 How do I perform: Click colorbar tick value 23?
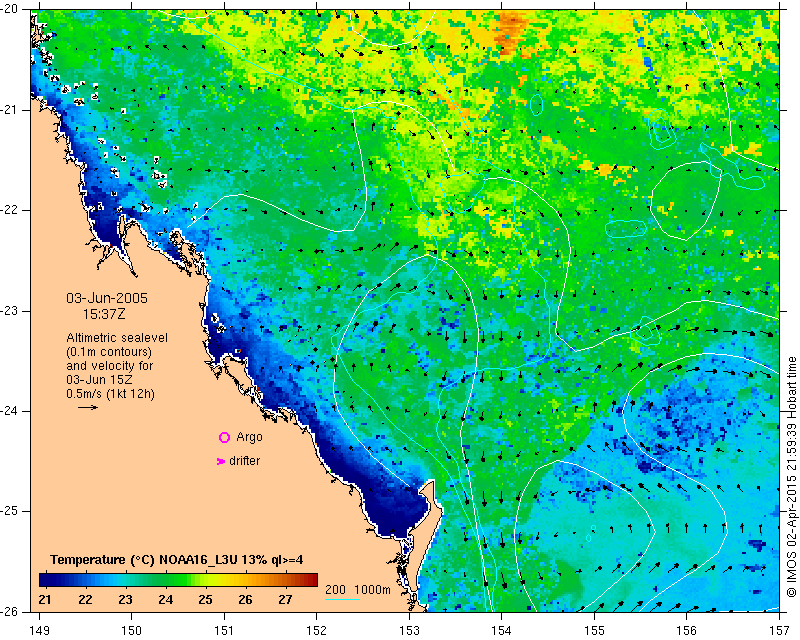(126, 599)
